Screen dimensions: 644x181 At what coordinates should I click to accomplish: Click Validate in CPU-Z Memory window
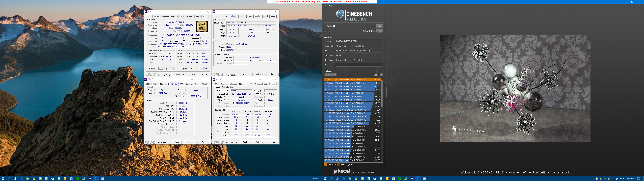191,142
